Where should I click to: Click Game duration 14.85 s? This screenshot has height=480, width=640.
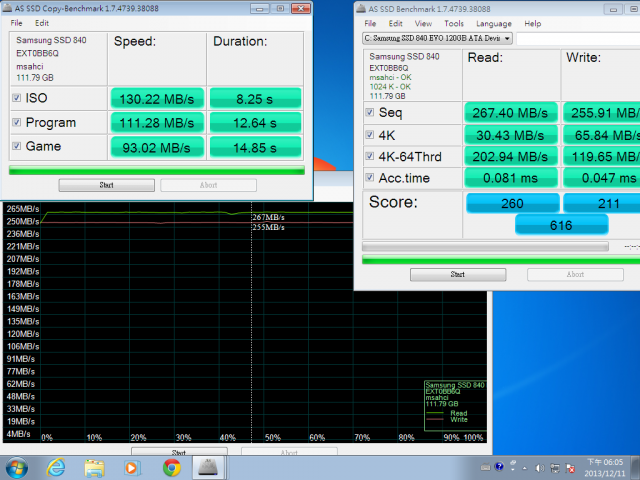[x=255, y=147]
